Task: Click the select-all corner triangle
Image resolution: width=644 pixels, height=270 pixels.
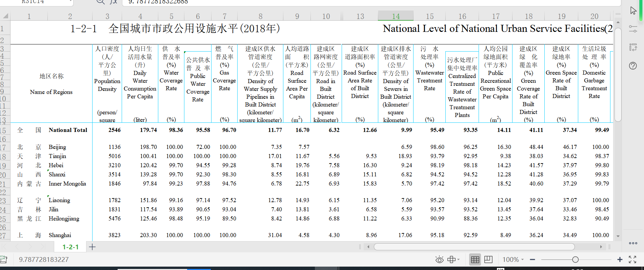Action: 5,16
